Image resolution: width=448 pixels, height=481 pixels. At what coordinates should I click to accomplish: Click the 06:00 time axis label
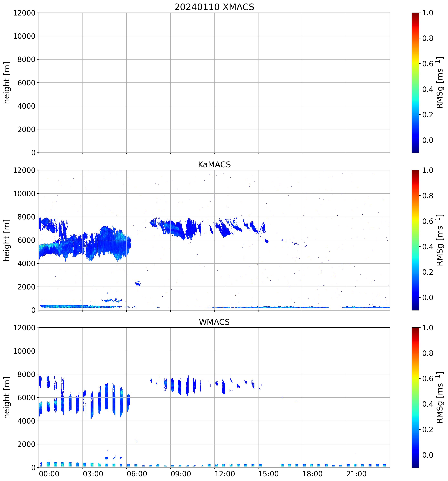tap(137, 474)
